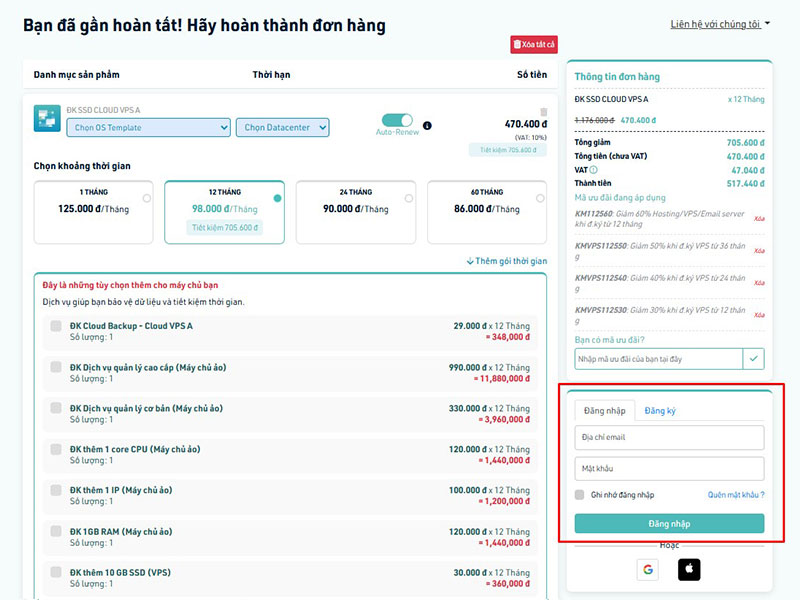Click the trash icon to remove VPS item
Viewport: 800px width, 600px height.
pos(544,112)
